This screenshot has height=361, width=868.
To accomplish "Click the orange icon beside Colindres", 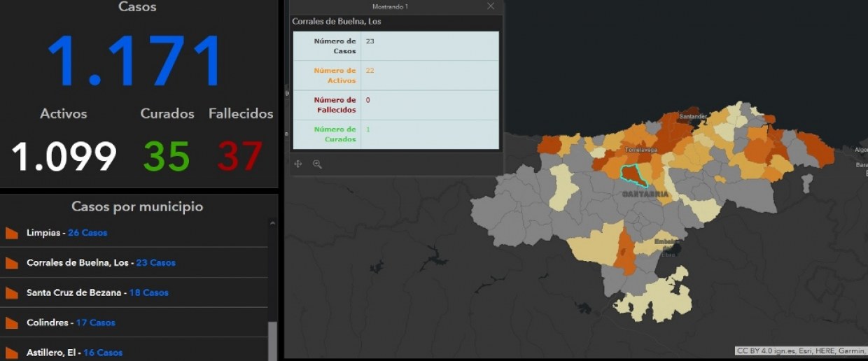I will coord(12,323).
